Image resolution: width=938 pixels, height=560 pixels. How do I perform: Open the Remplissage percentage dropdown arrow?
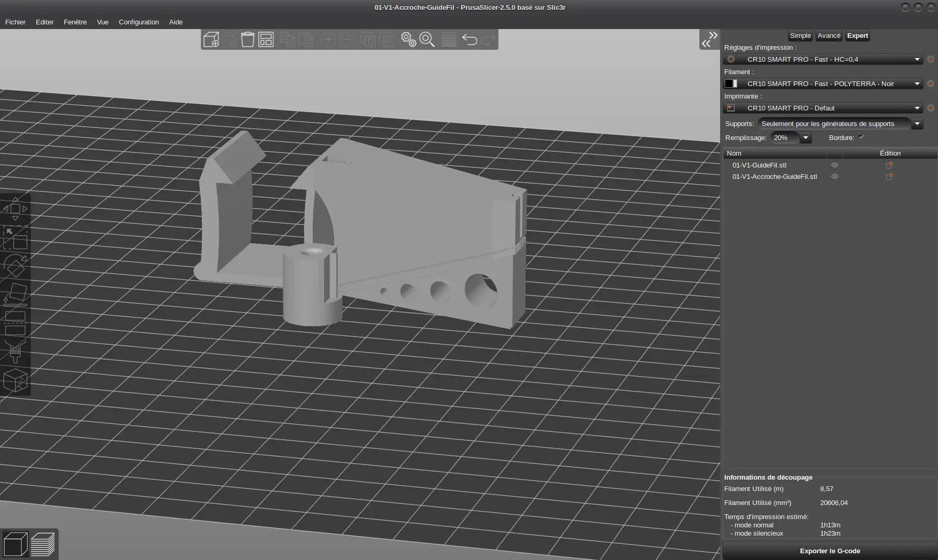805,138
